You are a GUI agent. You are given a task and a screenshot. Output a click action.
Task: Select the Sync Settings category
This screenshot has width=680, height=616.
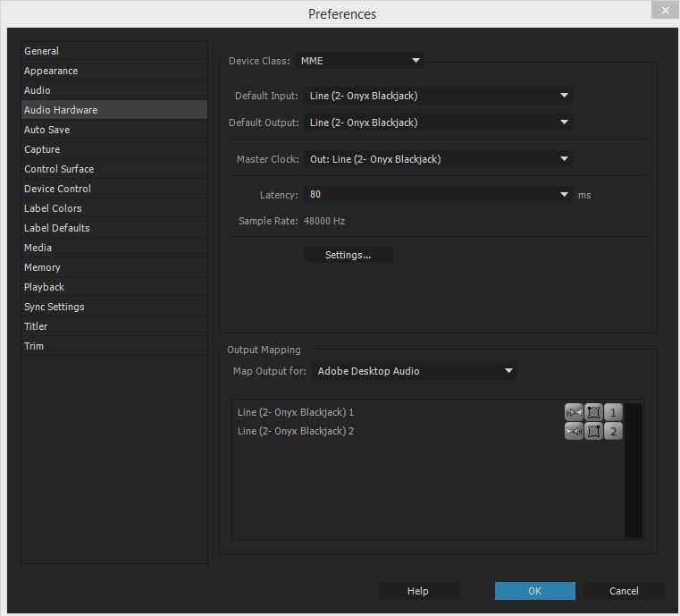pyautogui.click(x=114, y=307)
